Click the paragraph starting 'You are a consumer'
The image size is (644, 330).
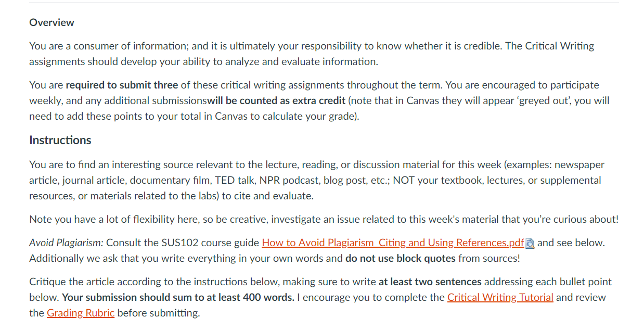click(312, 54)
